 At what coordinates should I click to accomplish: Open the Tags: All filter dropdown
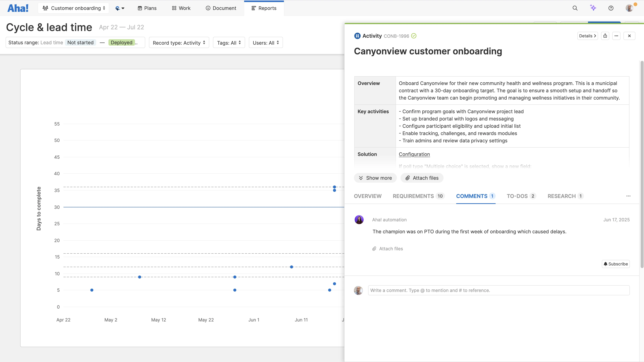[x=229, y=43]
